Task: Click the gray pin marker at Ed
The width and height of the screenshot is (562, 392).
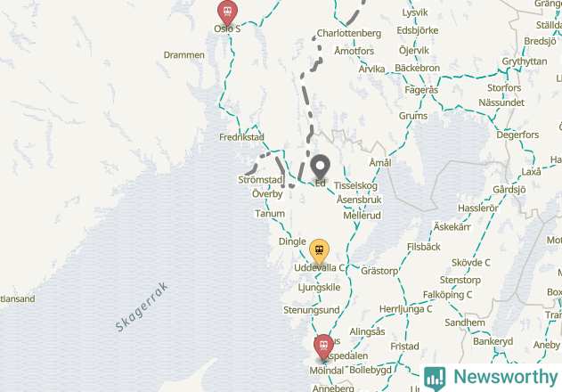Action: tap(320, 167)
